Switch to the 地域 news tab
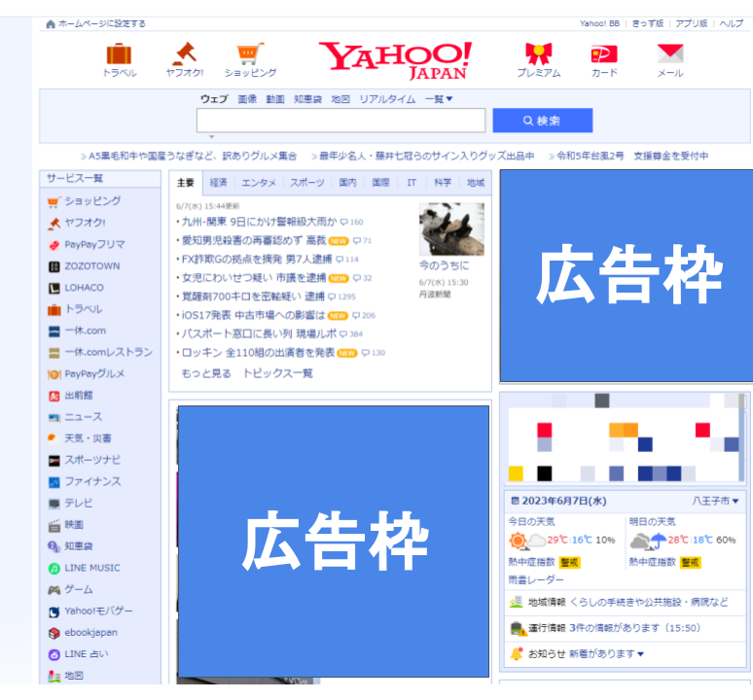The height and width of the screenshot is (700, 753). (476, 183)
